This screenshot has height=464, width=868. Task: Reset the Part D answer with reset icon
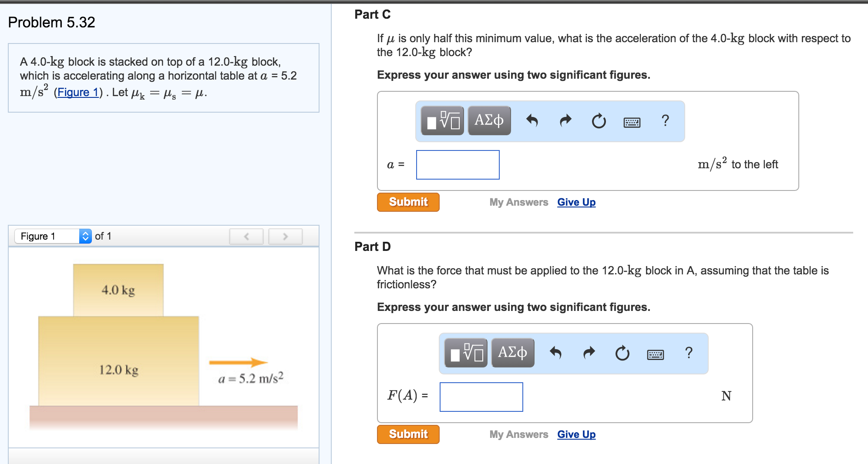pyautogui.click(x=622, y=353)
